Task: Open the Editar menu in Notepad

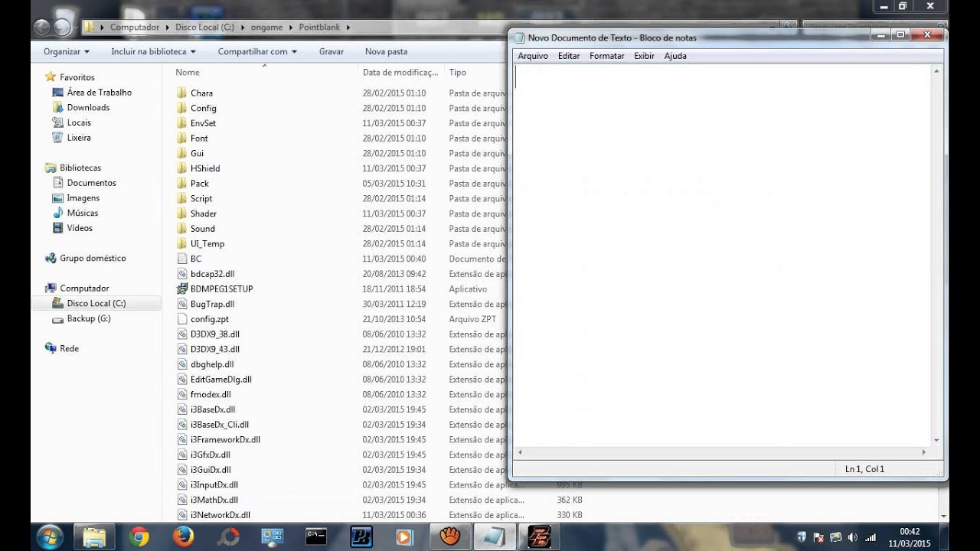Action: click(569, 56)
